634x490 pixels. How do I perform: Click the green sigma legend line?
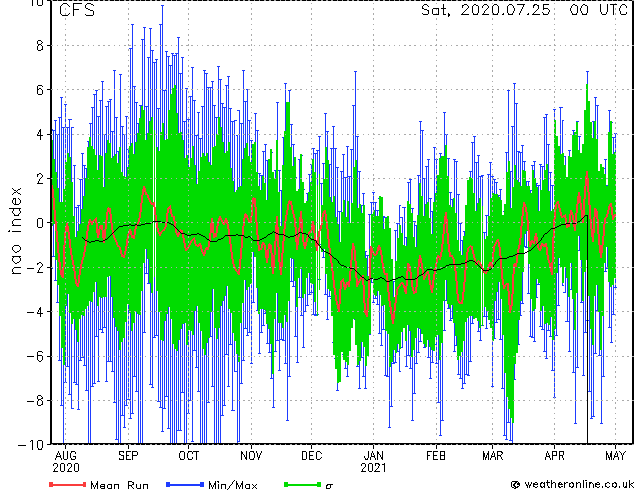pos(302,484)
